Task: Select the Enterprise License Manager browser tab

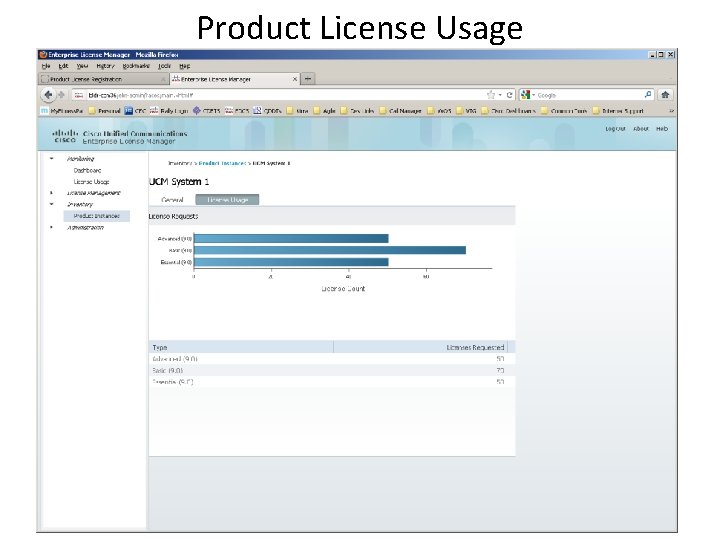Action: (x=235, y=79)
